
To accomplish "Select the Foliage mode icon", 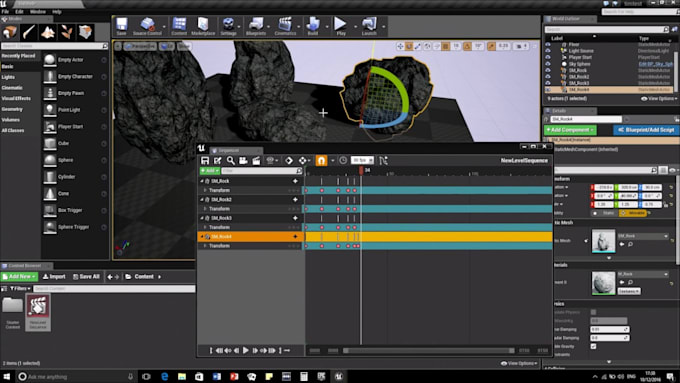I will point(67,32).
